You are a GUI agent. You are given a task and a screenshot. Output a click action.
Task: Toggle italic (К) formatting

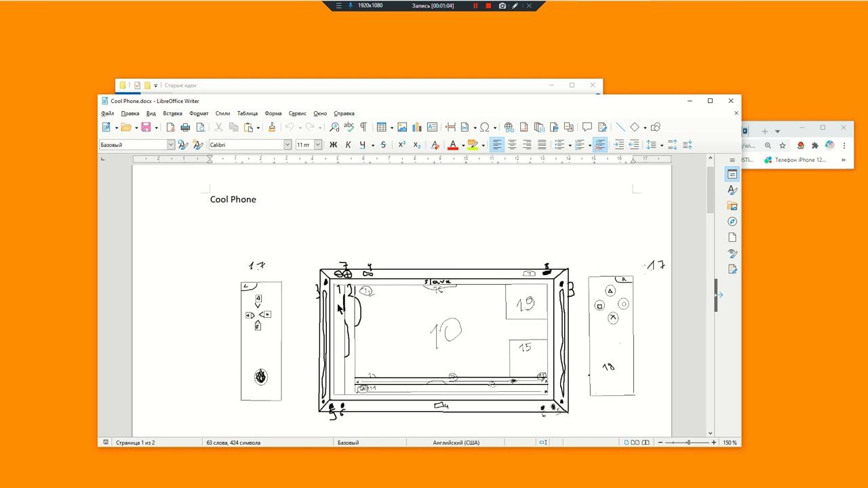[348, 145]
